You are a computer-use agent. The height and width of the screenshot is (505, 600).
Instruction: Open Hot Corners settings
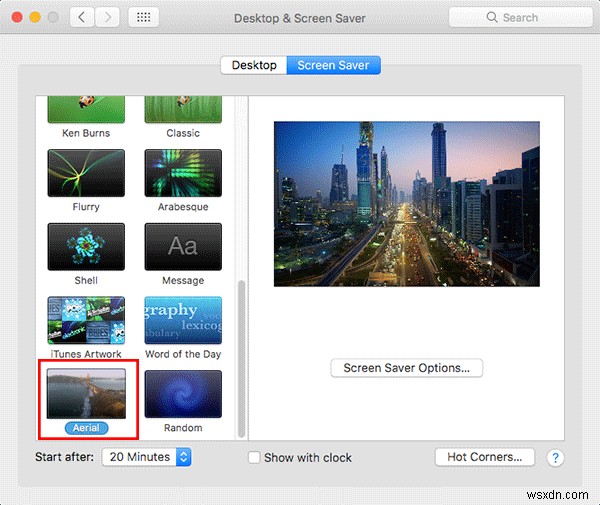[x=484, y=457]
